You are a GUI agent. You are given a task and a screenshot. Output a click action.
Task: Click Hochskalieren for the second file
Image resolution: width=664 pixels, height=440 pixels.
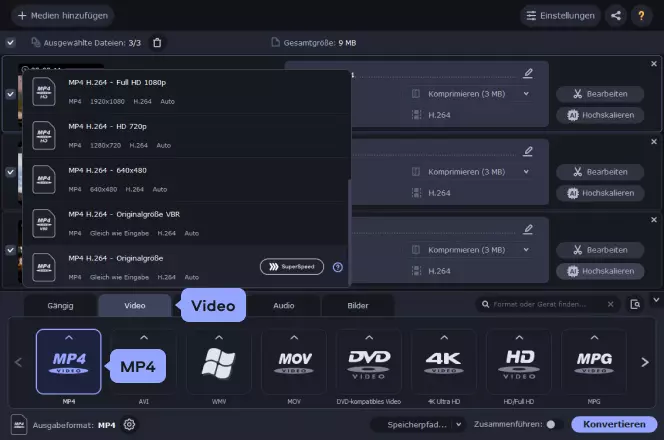coord(600,193)
